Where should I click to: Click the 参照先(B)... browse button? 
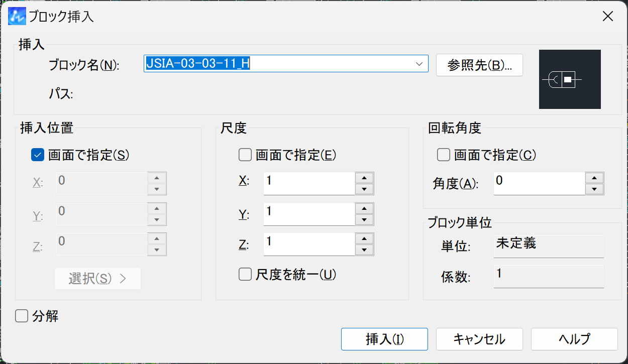coord(479,65)
